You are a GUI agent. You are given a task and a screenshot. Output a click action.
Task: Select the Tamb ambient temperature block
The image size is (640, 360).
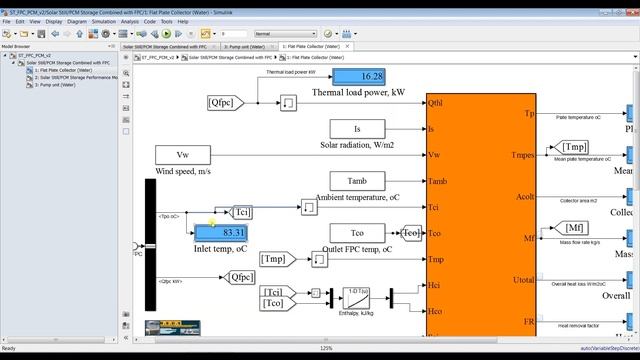click(357, 181)
